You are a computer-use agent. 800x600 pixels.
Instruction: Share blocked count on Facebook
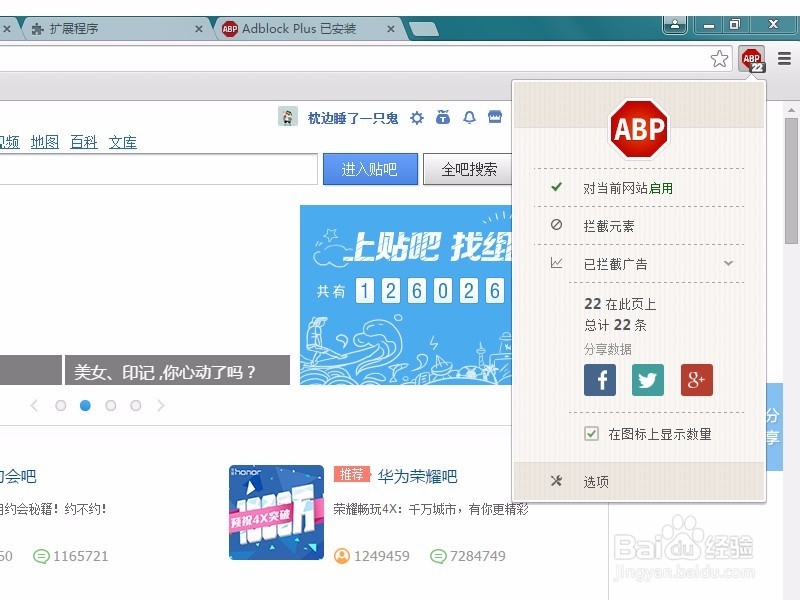tap(599, 380)
